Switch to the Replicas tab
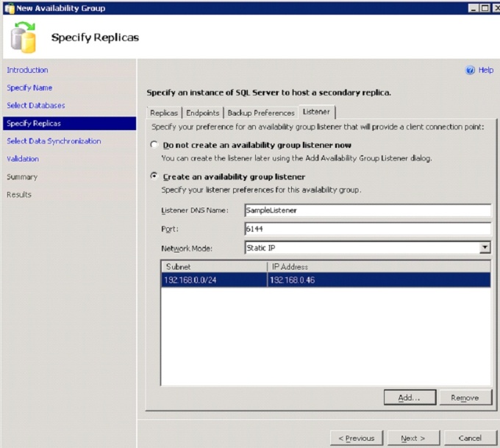The width and height of the screenshot is (500, 448). [163, 113]
